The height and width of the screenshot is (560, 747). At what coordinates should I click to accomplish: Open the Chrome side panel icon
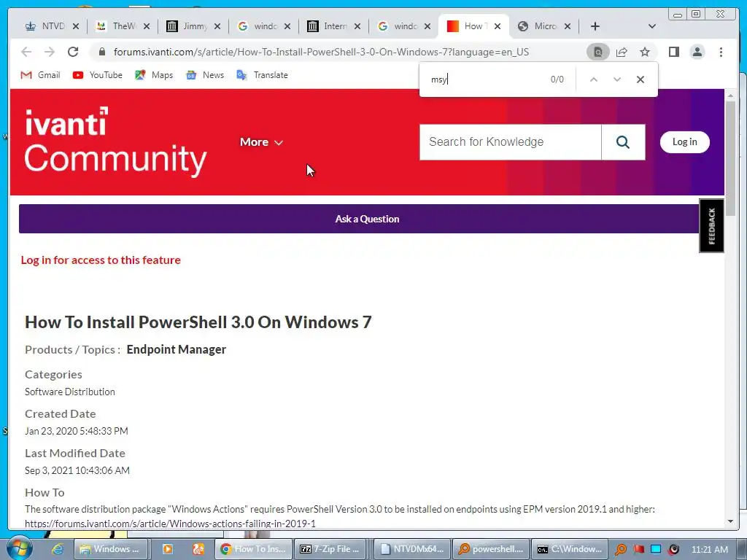tap(673, 52)
